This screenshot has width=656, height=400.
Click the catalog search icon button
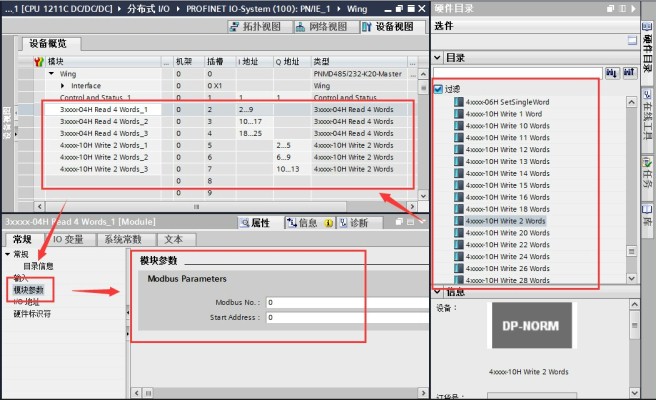point(611,73)
